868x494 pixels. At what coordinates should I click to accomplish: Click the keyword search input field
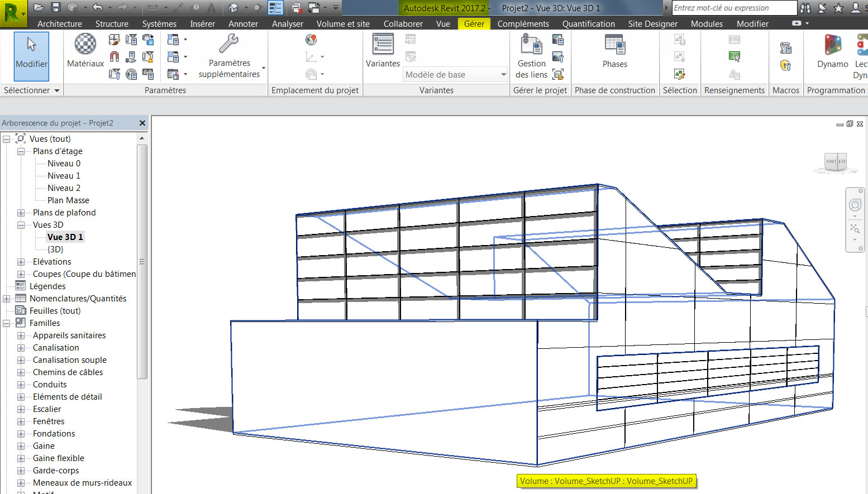[x=732, y=8]
